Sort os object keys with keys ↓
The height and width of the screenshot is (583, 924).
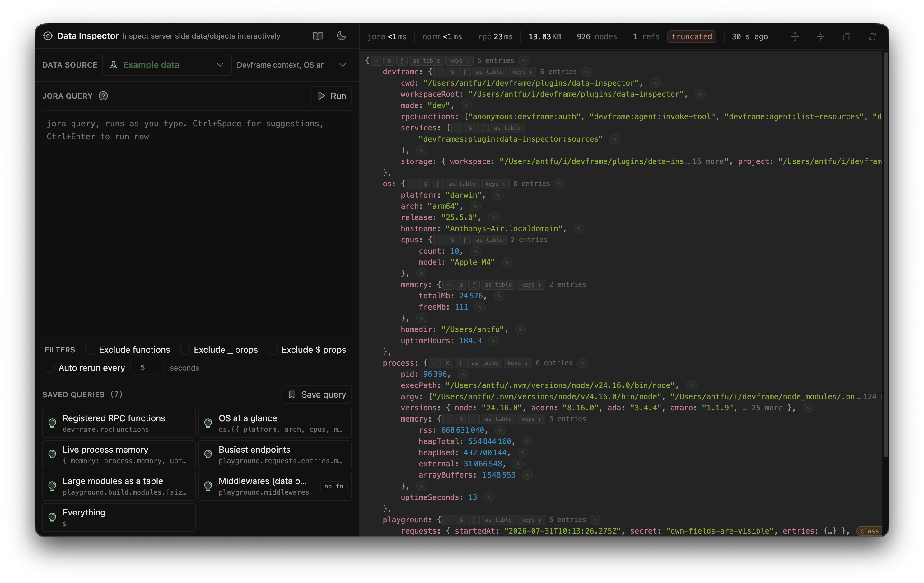495,184
